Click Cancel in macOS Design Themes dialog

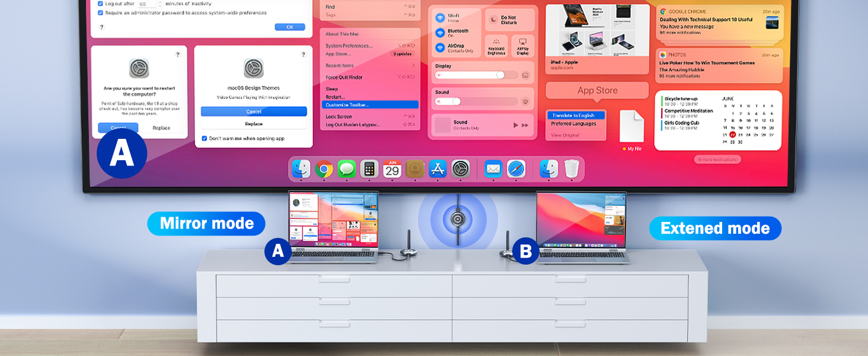click(254, 112)
